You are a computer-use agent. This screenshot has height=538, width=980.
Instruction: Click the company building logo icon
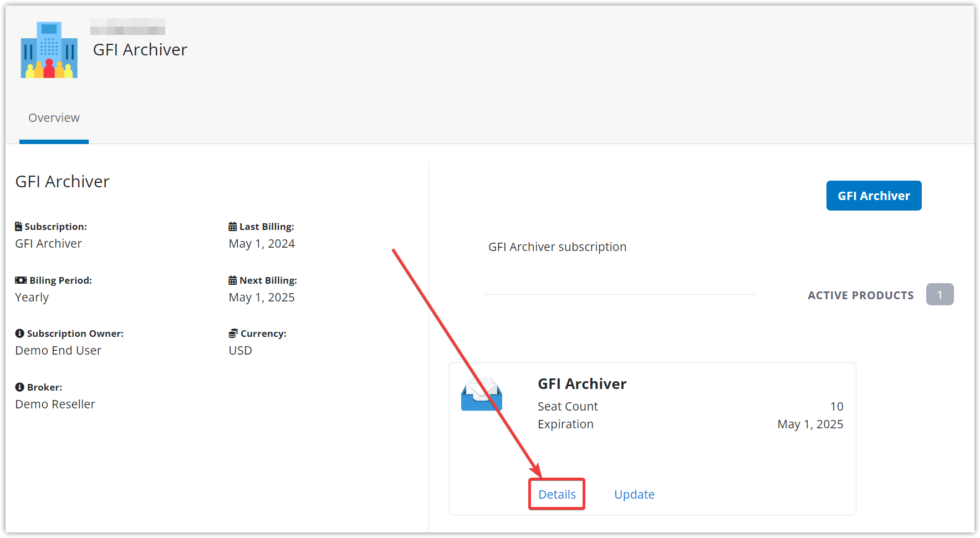[49, 50]
